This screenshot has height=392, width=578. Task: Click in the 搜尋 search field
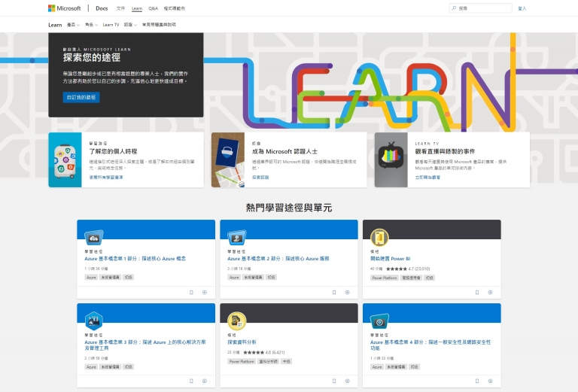point(481,8)
